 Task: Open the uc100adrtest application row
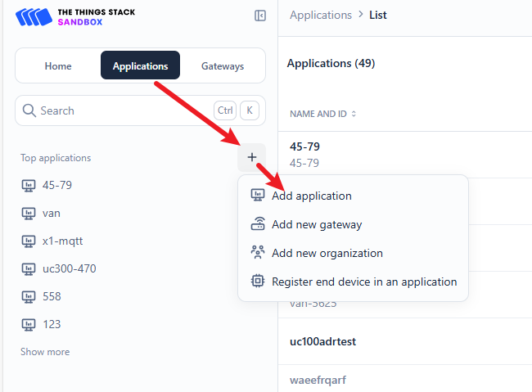[x=405, y=341]
